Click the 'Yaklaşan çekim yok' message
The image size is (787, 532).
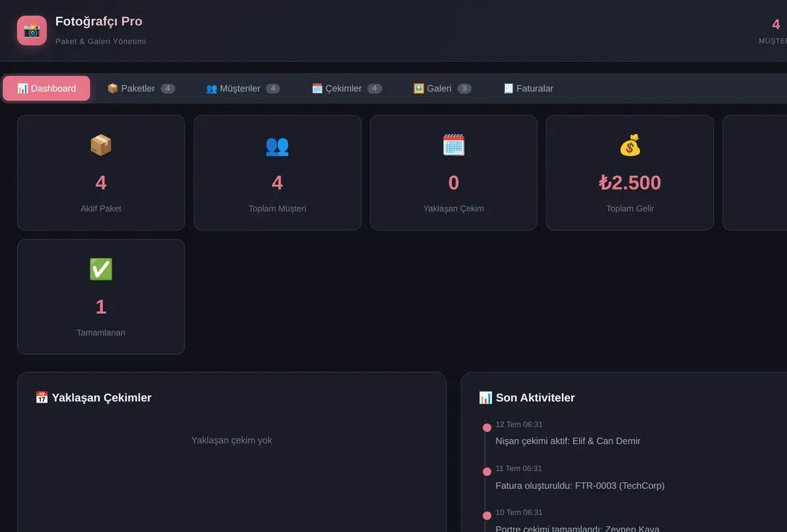(x=232, y=440)
